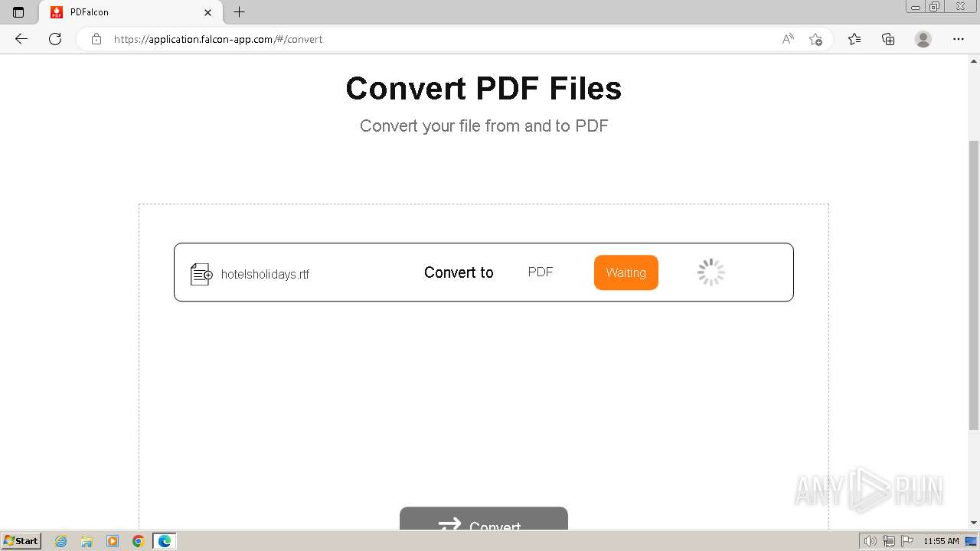Click the browser back arrow

click(21, 39)
